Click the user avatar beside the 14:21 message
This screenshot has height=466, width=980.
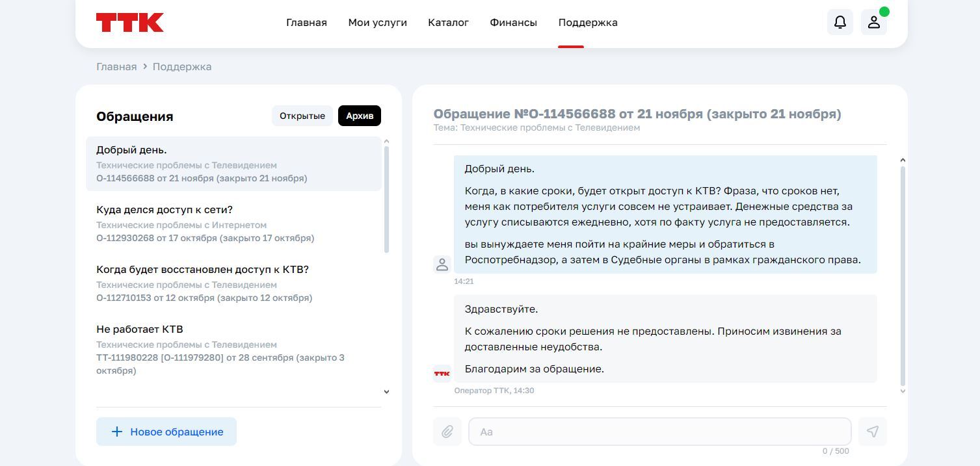[442, 265]
